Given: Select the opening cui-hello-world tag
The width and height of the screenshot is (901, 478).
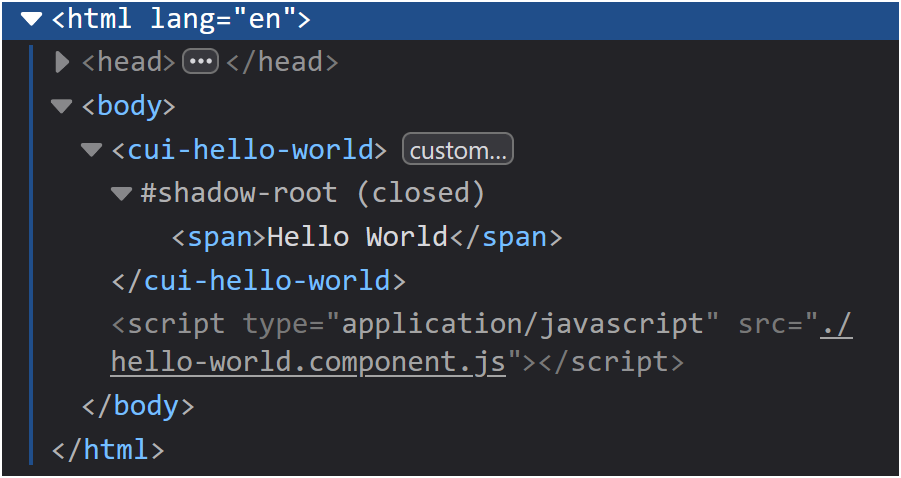Looking at the screenshot, I should 249,150.
